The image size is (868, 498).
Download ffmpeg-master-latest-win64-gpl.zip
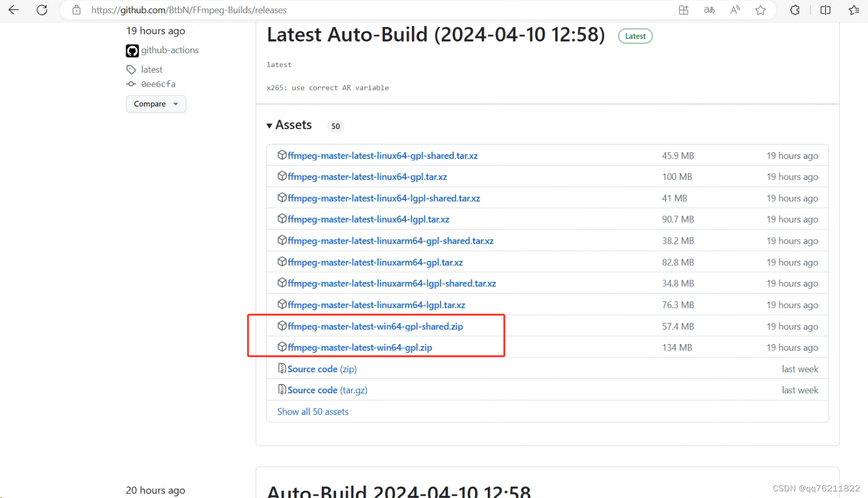coord(360,348)
